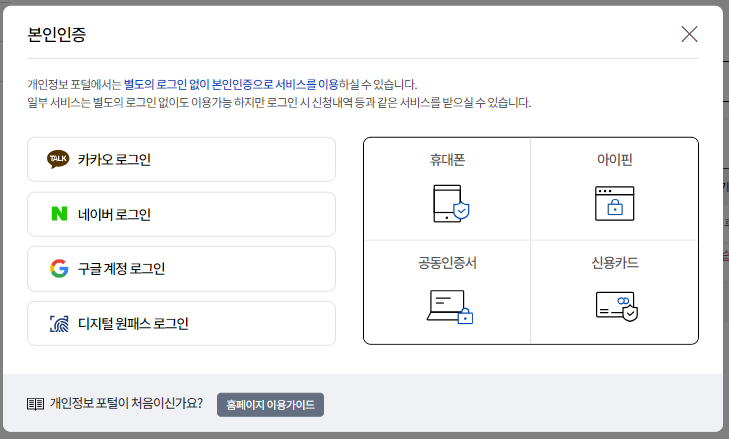Screen dimensions: 729x439
Task: Select the 휴대폰 verification label
Action: [x=447, y=160]
